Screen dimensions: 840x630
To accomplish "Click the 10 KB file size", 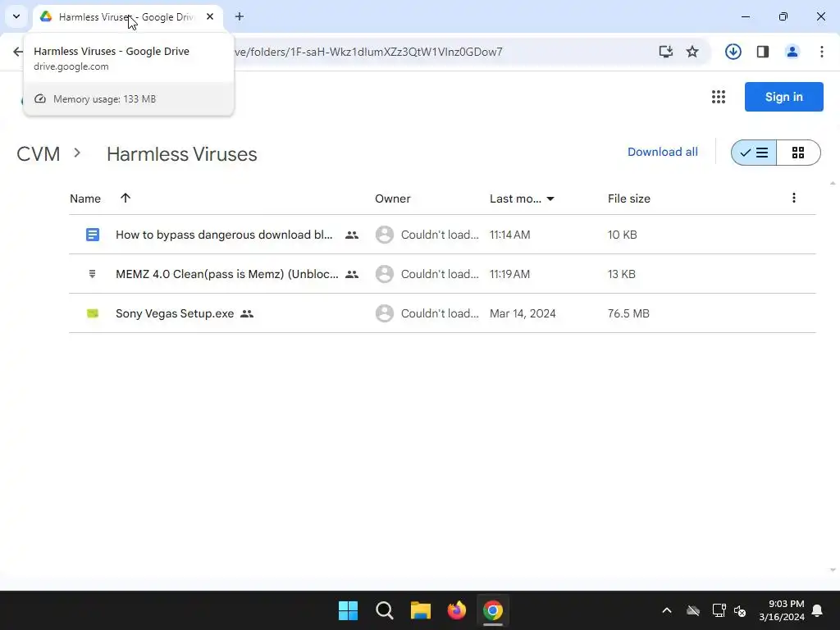I will coord(622,235).
